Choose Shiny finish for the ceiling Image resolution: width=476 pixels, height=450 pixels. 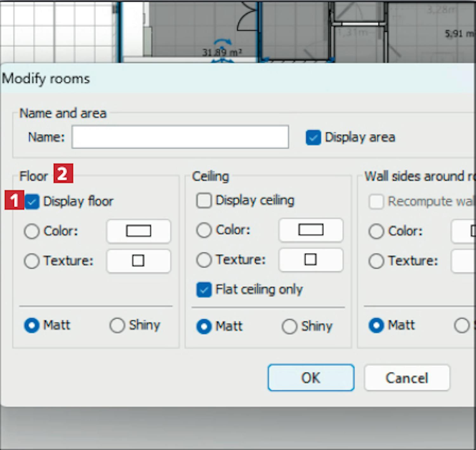289,326
